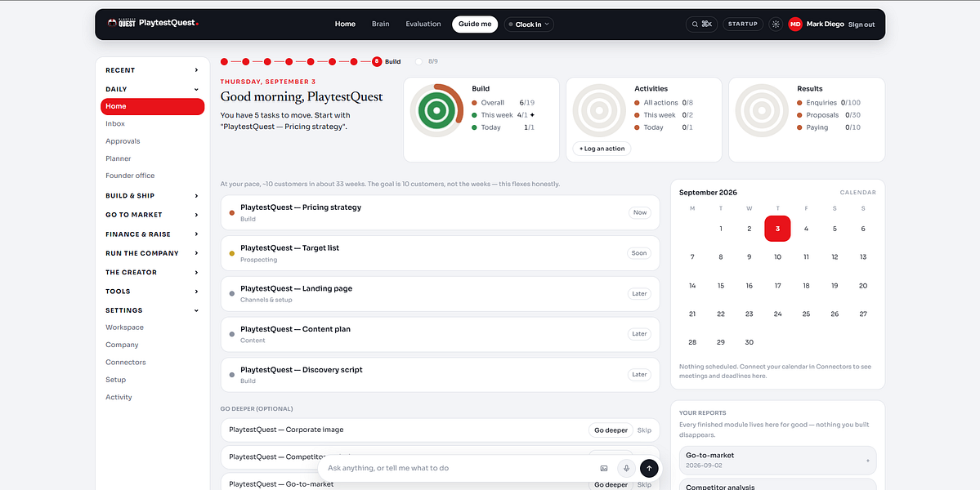Click the sparkle icon on Go-to-market report
The image size is (980, 490).
pos(867,461)
